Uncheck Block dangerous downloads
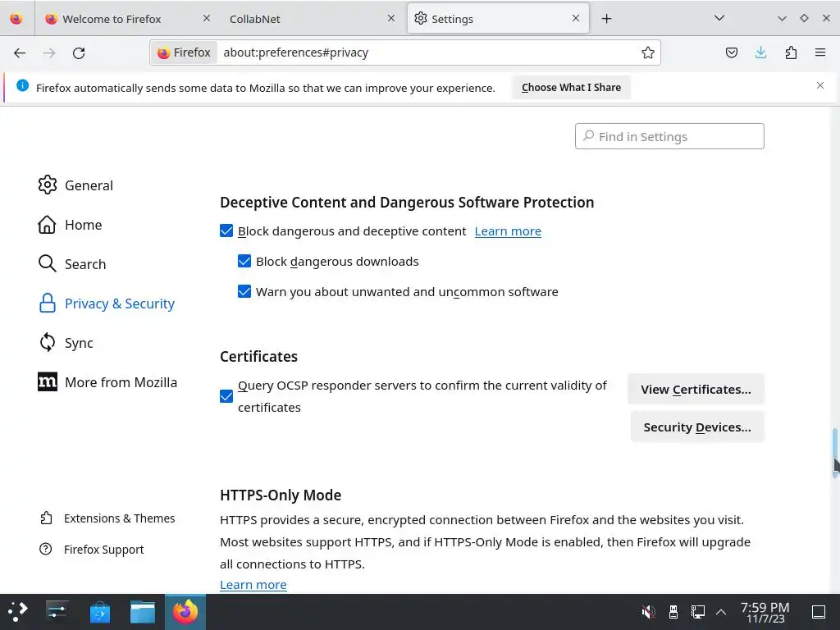This screenshot has width=840, height=630. 244,262
